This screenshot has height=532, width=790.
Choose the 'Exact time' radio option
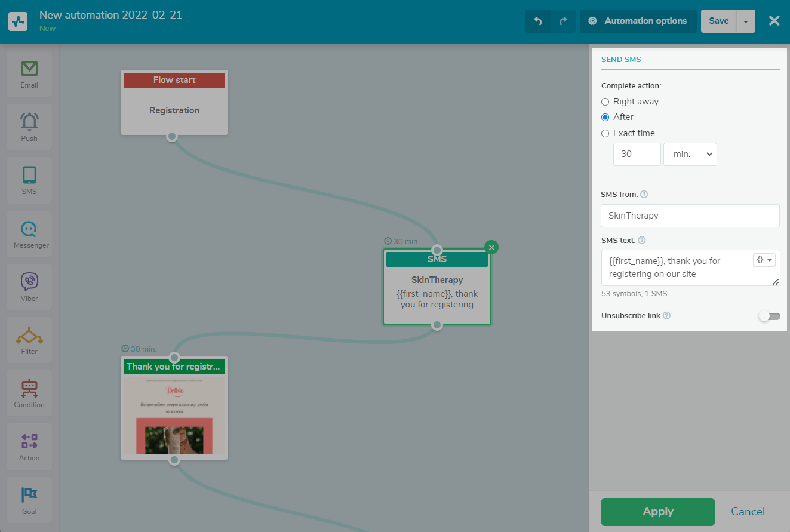tap(605, 133)
